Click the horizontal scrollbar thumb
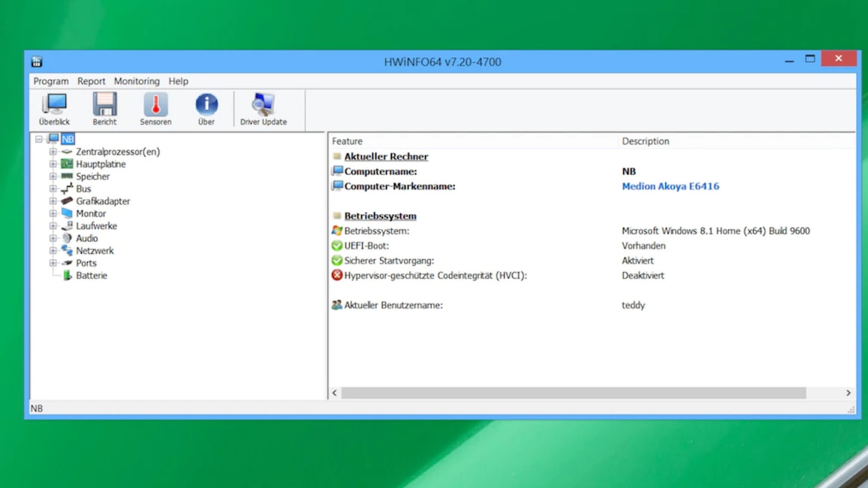Image resolution: width=868 pixels, height=488 pixels. (x=574, y=393)
